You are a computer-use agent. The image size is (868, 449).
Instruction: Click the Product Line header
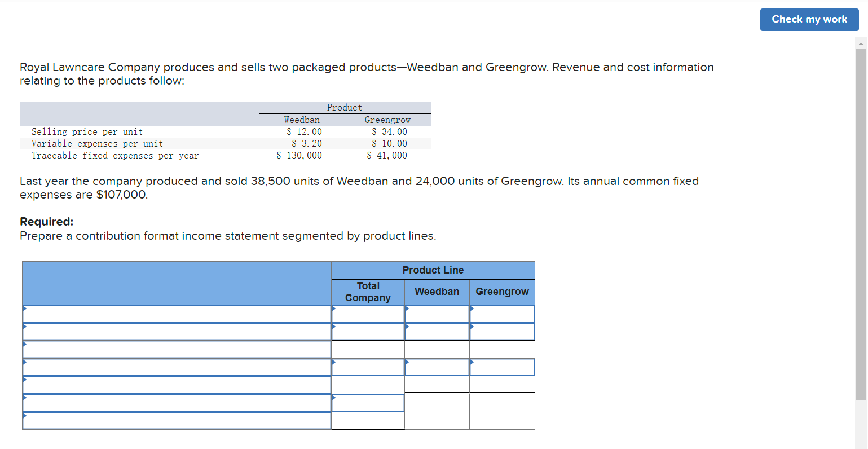tap(433, 270)
